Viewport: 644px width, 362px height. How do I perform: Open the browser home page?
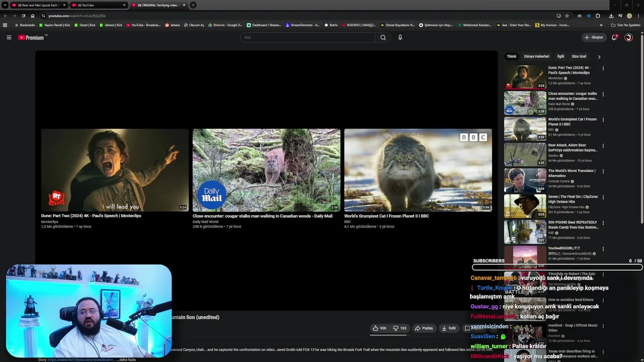(33, 16)
